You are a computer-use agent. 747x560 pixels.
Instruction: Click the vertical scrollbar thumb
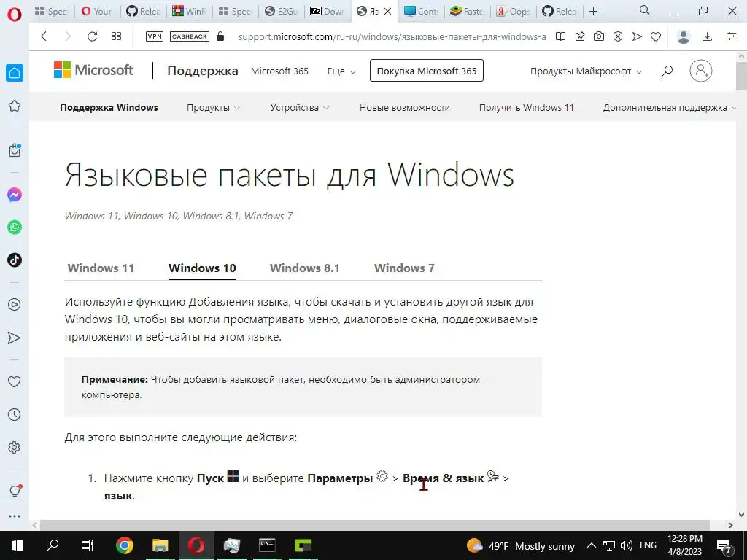tap(741, 74)
